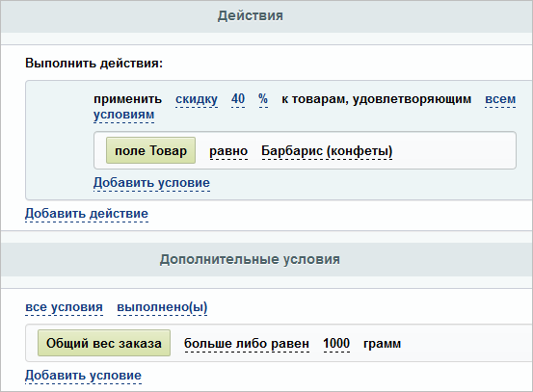Click 'Добавить действие' link
This screenshot has width=533, height=392.
(87, 214)
